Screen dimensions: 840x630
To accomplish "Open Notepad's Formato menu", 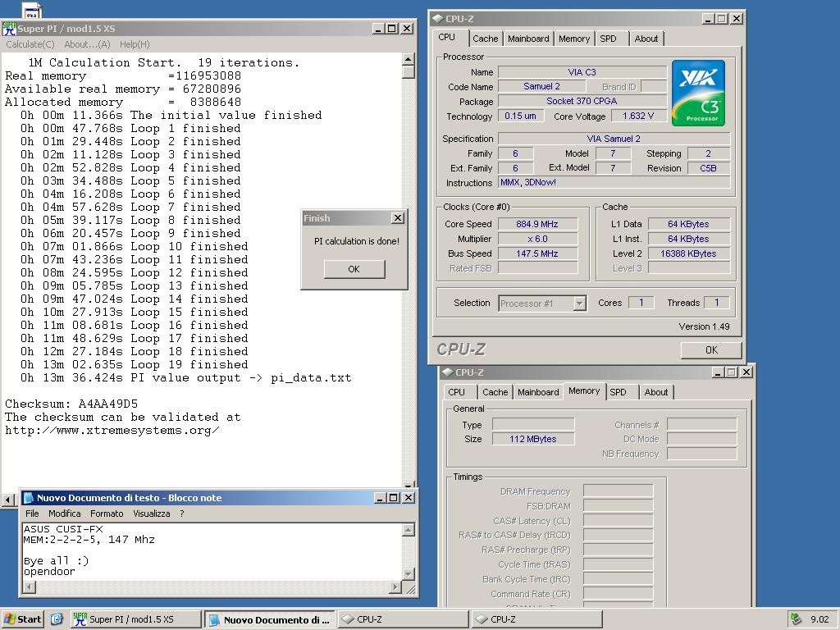I will click(x=107, y=514).
